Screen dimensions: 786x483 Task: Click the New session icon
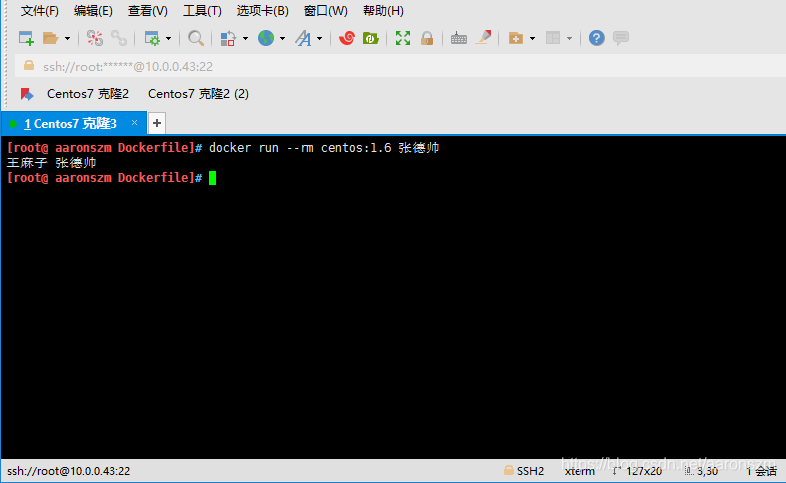[x=26, y=38]
